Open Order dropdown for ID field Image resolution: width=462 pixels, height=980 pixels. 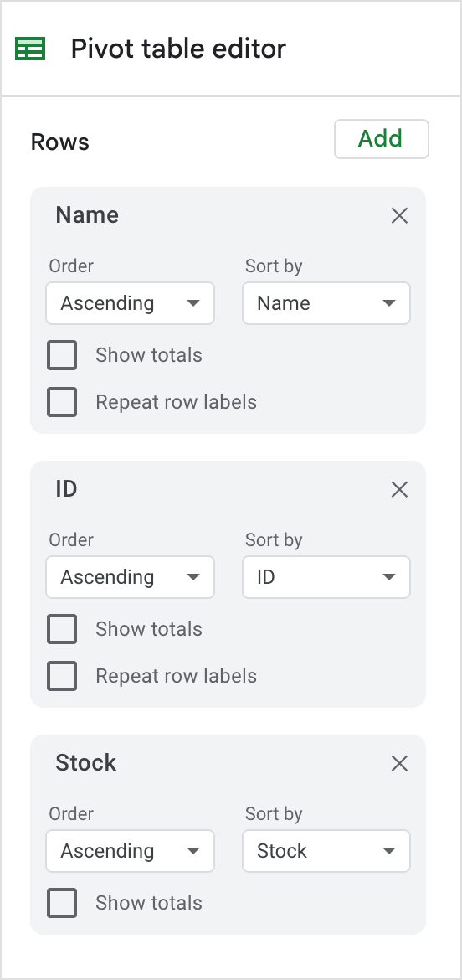click(x=130, y=577)
